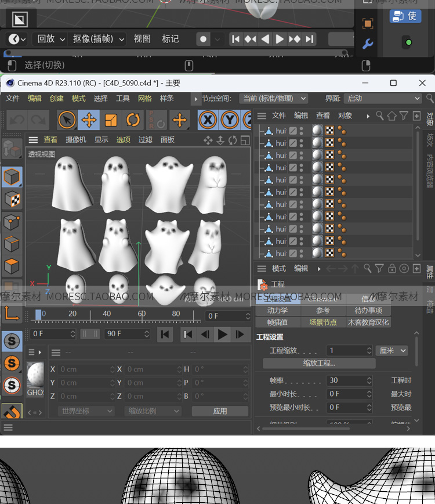Click the 帧率 input field showing 30
435x504 pixels.
[349, 380]
